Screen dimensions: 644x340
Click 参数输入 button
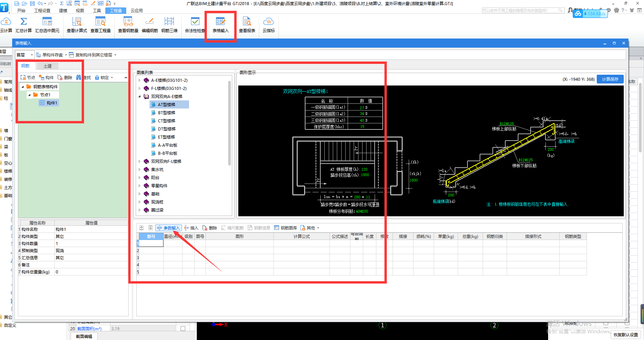point(169,228)
